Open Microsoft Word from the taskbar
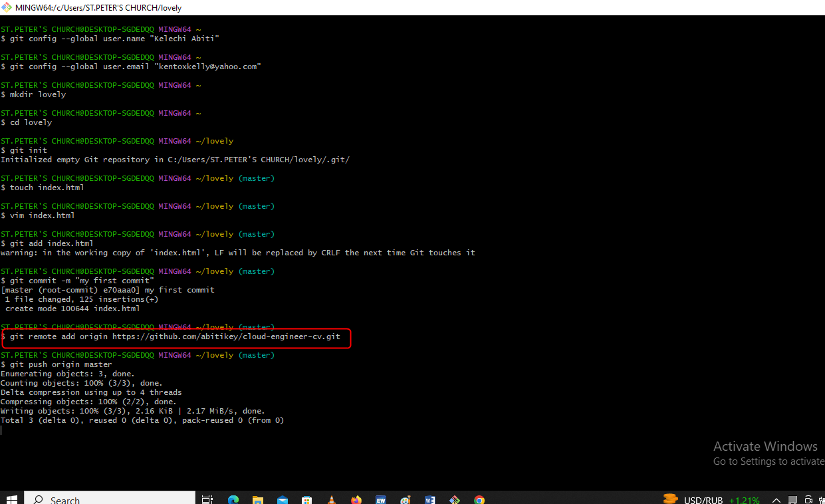The height and width of the screenshot is (504, 825). [430, 499]
